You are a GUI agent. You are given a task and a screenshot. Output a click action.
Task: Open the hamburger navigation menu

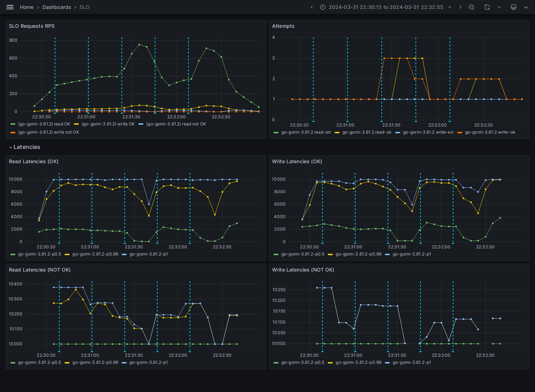(10, 7)
